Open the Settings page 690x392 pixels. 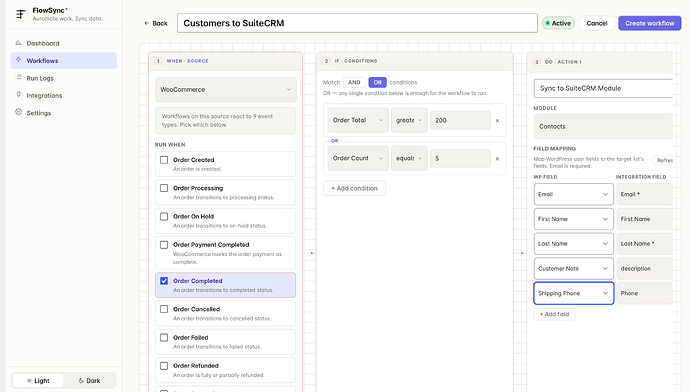[x=63, y=113]
